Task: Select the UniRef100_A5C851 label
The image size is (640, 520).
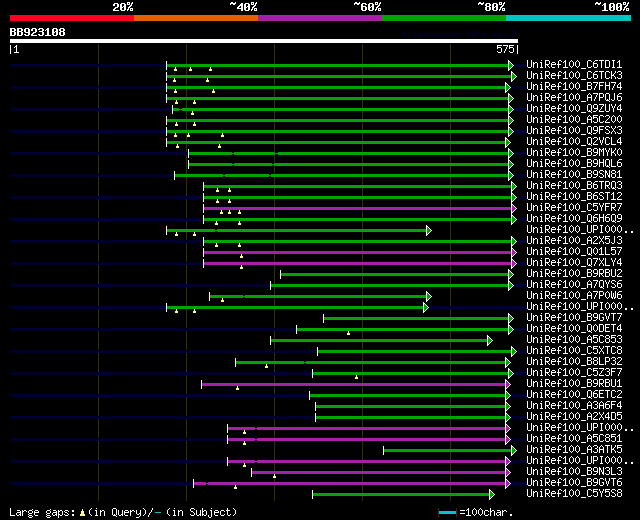Action: pyautogui.click(x=574, y=439)
